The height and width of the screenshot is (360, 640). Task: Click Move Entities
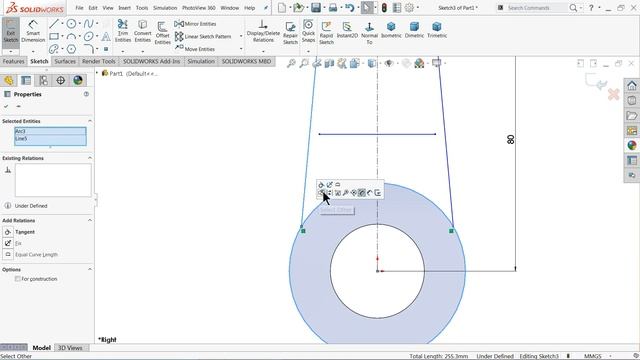(x=195, y=49)
